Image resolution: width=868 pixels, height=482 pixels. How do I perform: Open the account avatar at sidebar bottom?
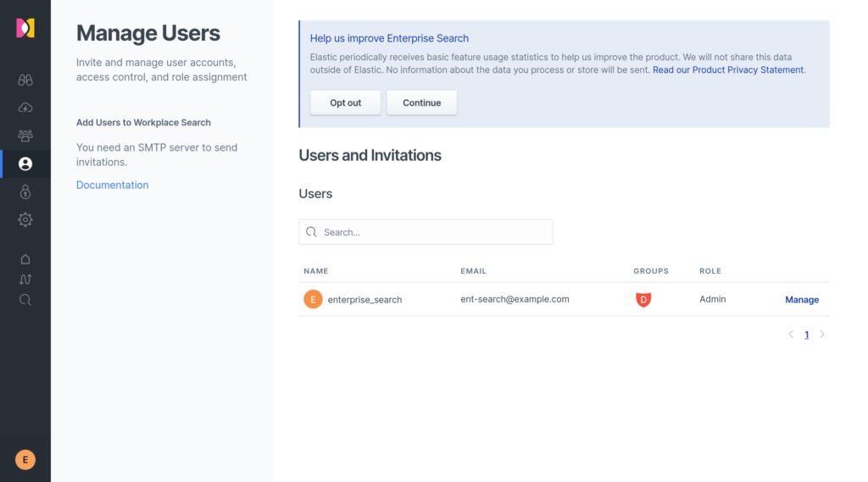[25, 460]
